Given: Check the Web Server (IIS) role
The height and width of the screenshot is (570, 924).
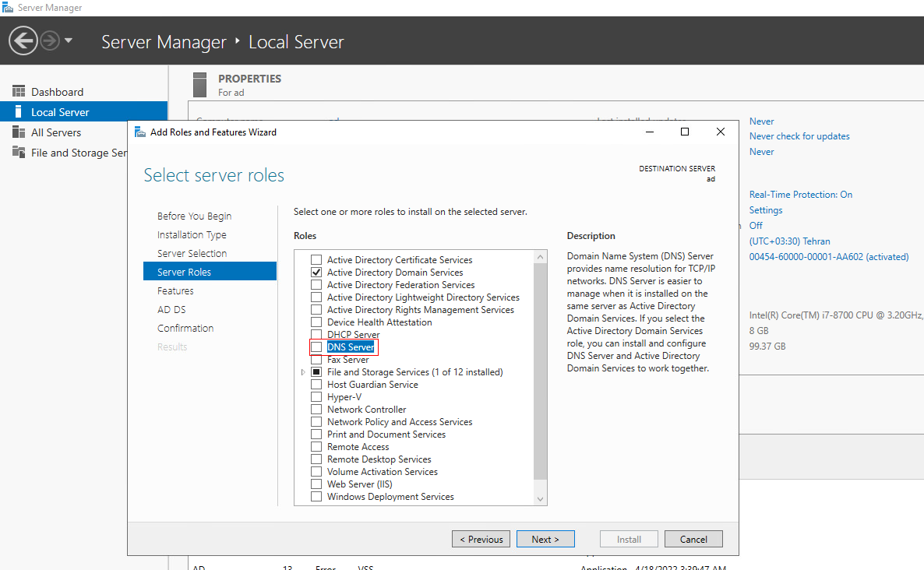Looking at the screenshot, I should click(x=316, y=484).
